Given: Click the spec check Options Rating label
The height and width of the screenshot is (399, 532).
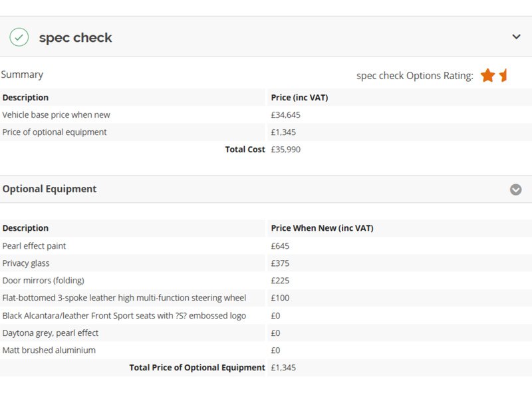Looking at the screenshot, I should [414, 76].
